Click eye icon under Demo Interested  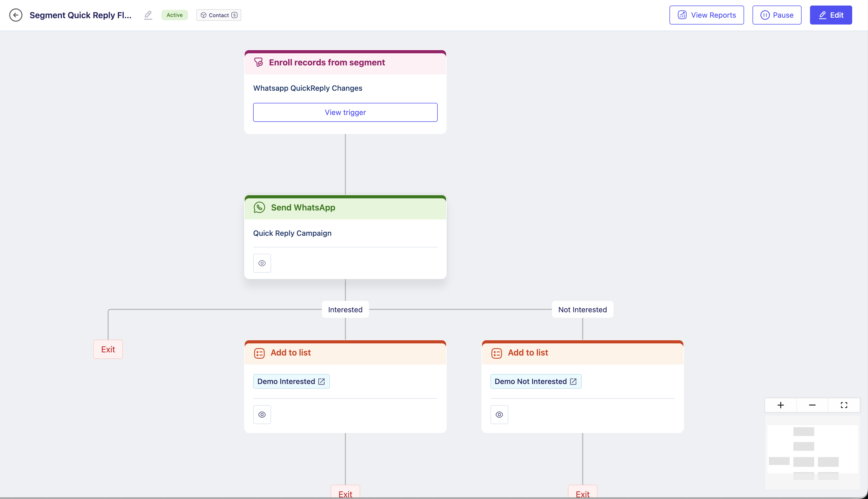pos(262,415)
